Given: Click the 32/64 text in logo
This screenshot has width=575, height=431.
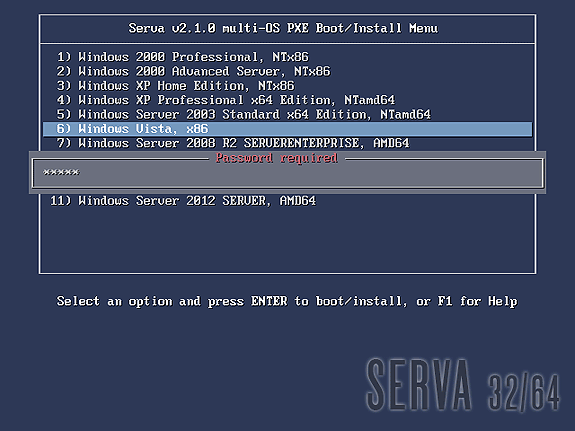Looking at the screenshot, I should [524, 392].
